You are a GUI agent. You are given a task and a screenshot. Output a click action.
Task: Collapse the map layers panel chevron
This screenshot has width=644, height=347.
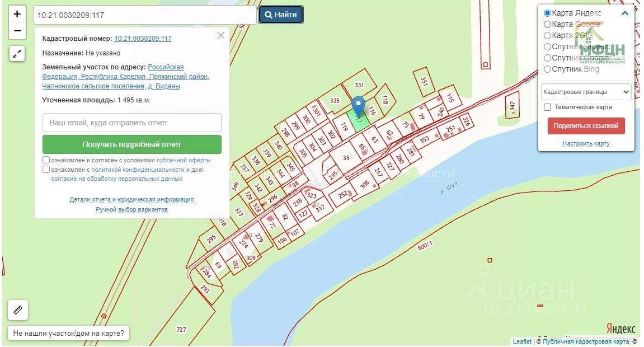[624, 13]
